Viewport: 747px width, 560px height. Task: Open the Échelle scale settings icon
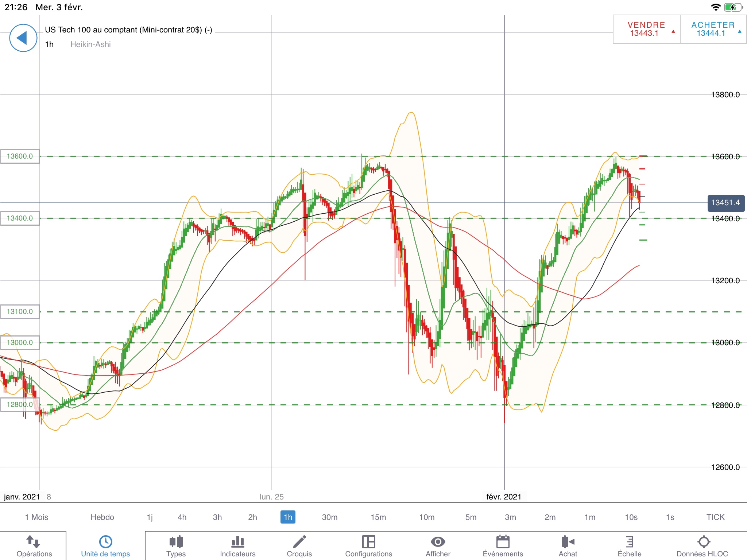pos(629,542)
